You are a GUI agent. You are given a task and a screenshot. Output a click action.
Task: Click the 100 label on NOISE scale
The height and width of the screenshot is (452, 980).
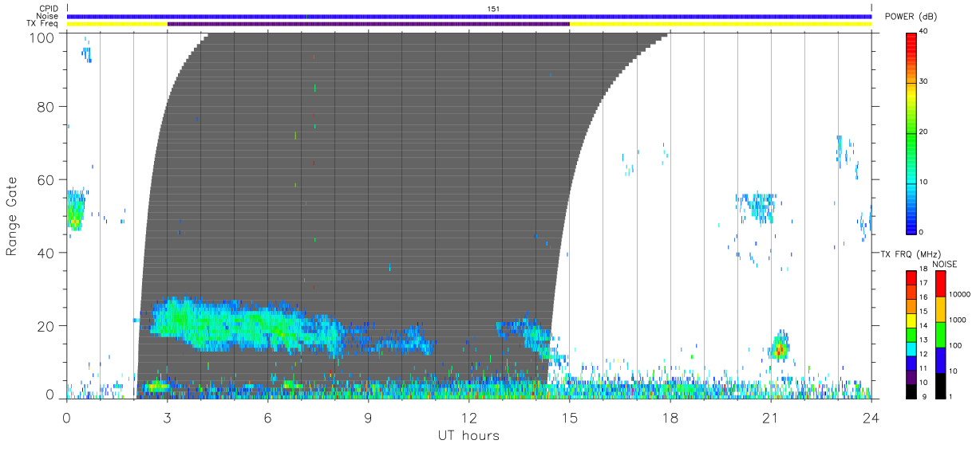click(x=956, y=345)
